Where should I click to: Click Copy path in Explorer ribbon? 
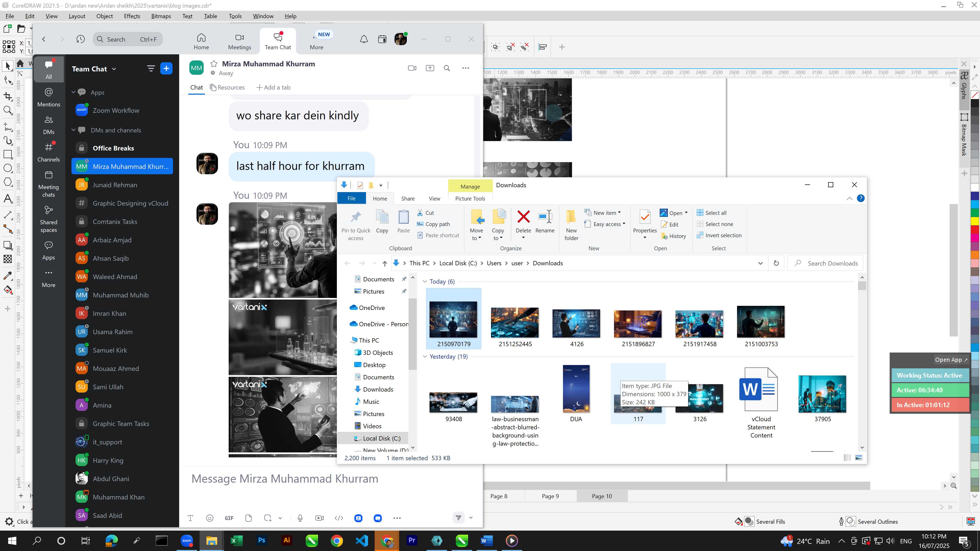433,224
